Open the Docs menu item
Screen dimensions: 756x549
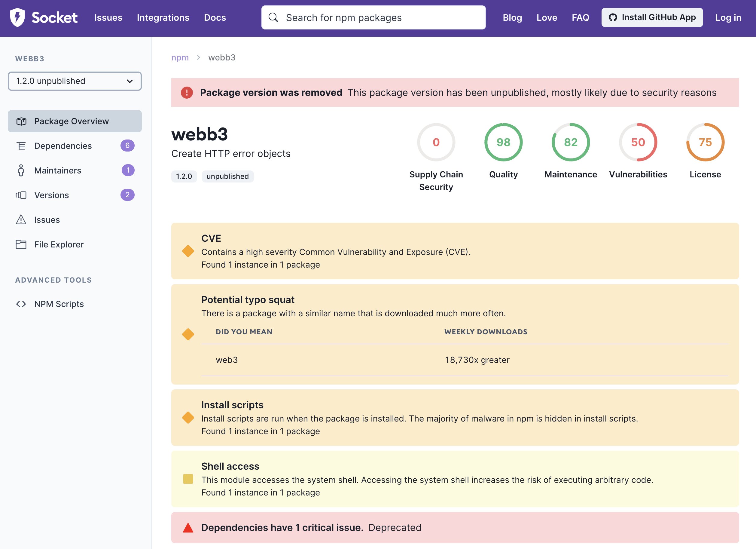pyautogui.click(x=215, y=17)
